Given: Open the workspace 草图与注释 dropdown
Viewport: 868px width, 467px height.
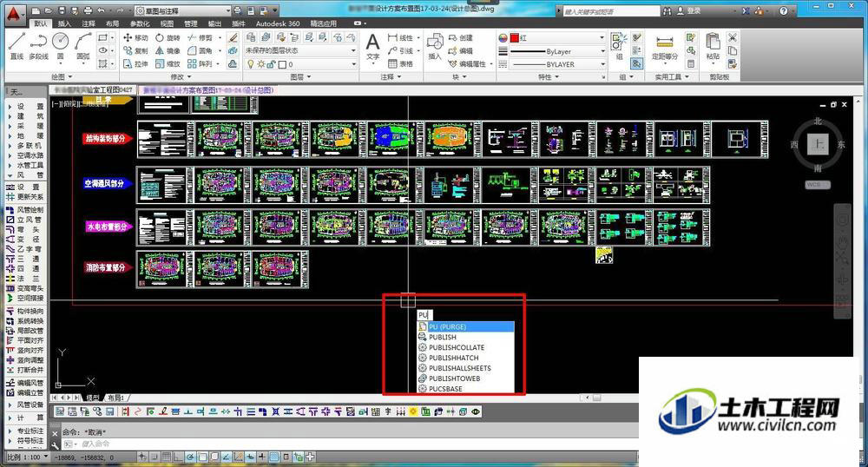Looking at the screenshot, I should click(182, 10).
